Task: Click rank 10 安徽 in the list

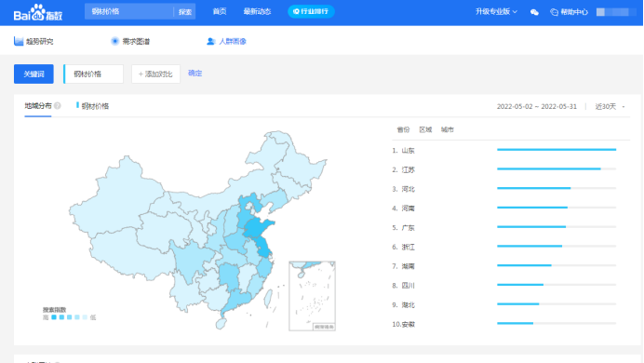Action: coord(403,324)
